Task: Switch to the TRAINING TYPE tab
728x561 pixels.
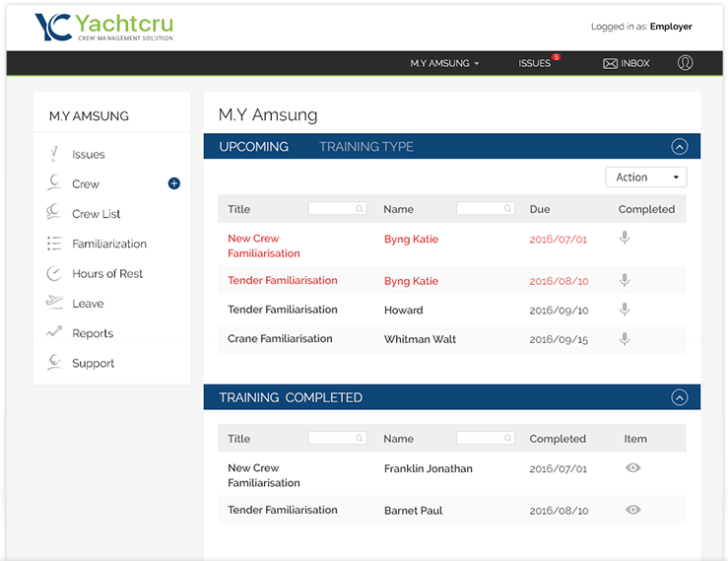Action: pyautogui.click(x=366, y=147)
